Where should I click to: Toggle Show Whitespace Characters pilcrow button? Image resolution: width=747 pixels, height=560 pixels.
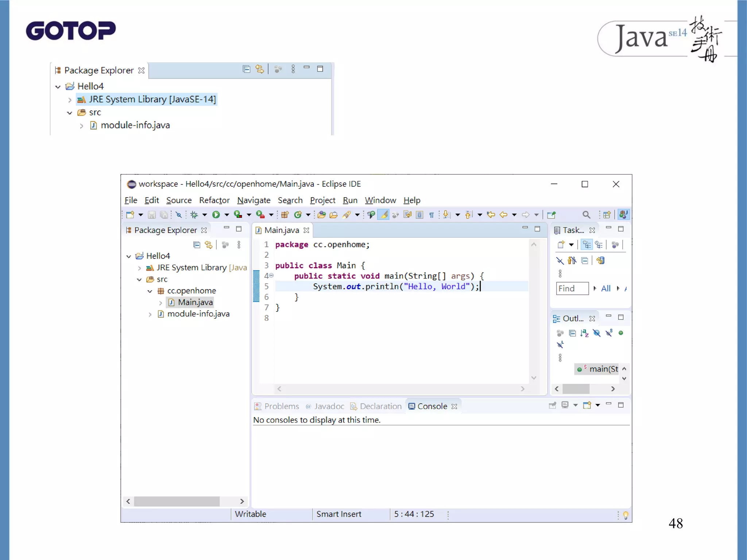(431, 215)
